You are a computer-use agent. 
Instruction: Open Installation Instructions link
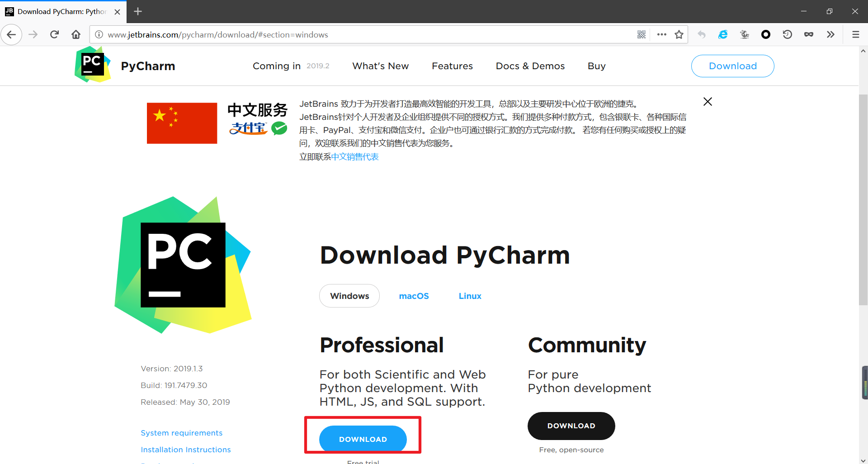point(185,450)
